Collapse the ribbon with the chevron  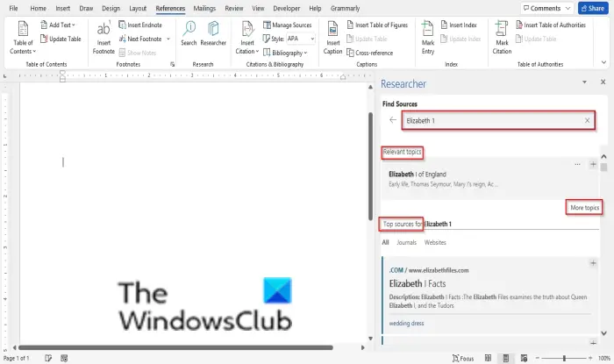click(603, 62)
